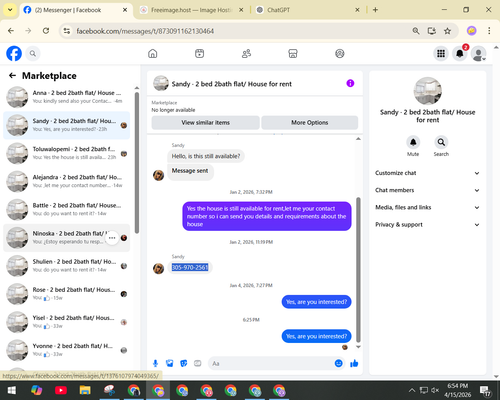Expand Customize chat section
Viewport: 500px width, 400px height.
pos(427,173)
